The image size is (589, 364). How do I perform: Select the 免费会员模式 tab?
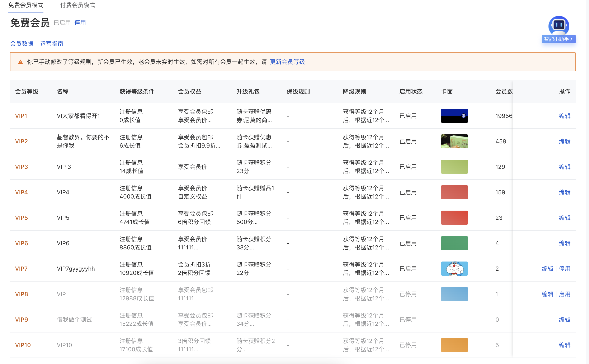(x=26, y=5)
